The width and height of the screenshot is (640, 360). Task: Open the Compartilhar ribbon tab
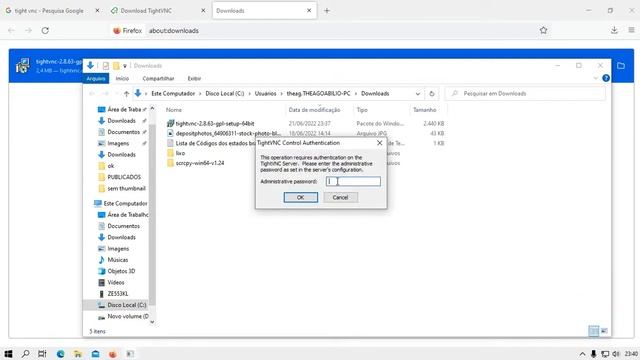point(158,78)
